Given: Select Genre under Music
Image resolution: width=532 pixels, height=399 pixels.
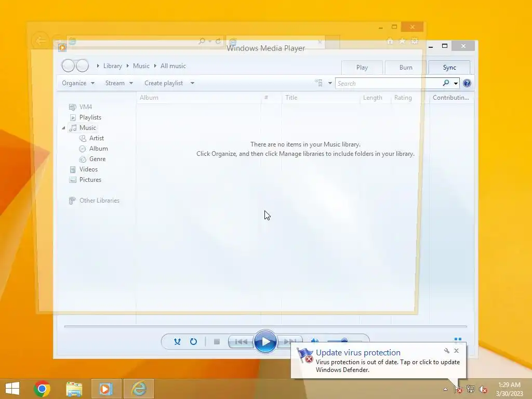Looking at the screenshot, I should [92, 159].
